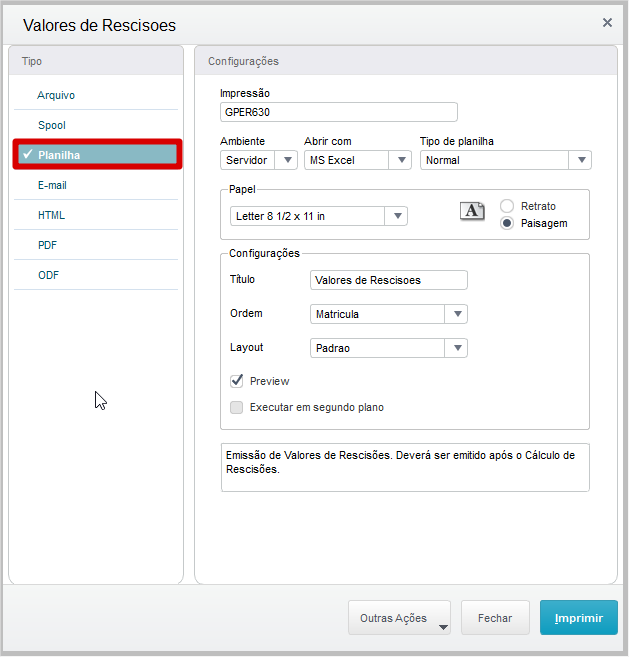Select the Paisagem orientation radio button
The image size is (629, 657).
click(x=507, y=223)
